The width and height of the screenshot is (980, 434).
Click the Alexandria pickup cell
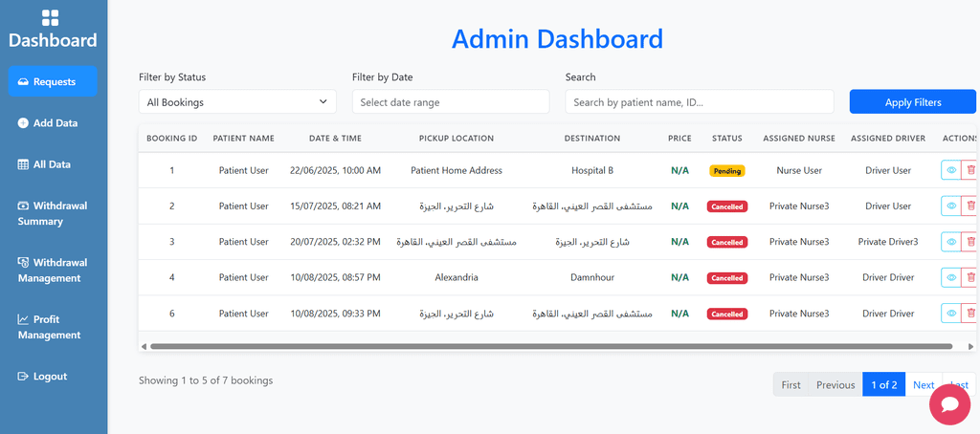[457, 278]
